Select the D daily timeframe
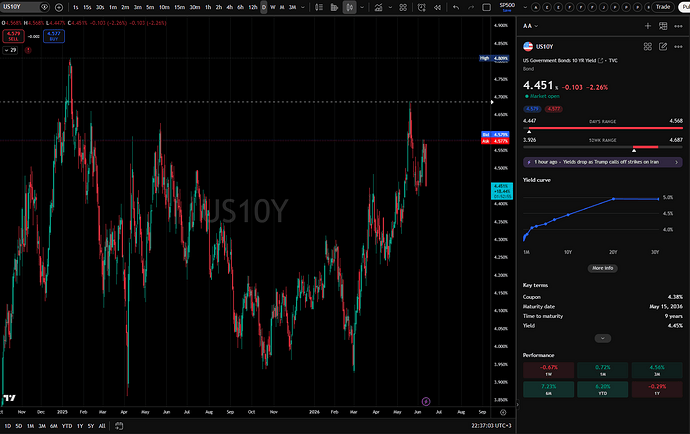Screen dimensions: 690x434 (264, 7)
